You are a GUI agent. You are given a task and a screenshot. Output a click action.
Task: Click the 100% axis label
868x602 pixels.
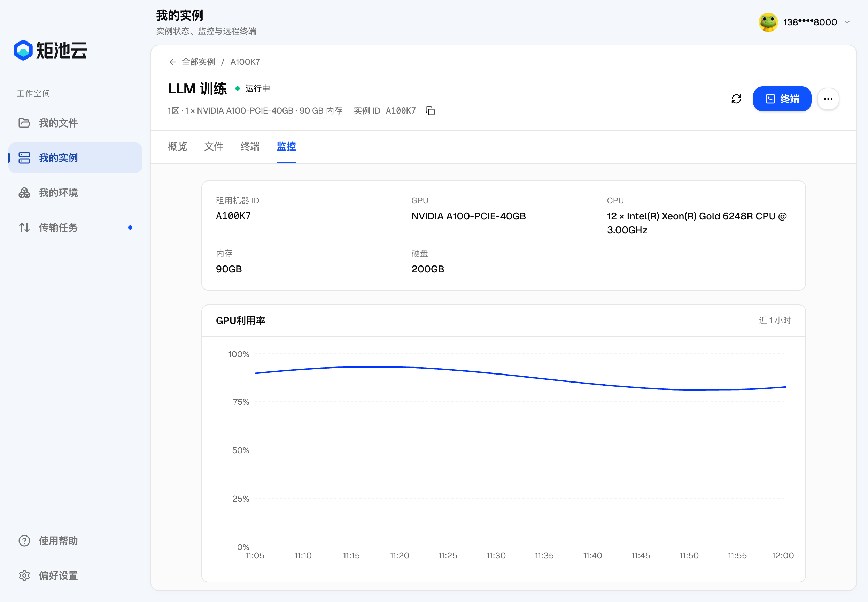click(x=239, y=354)
